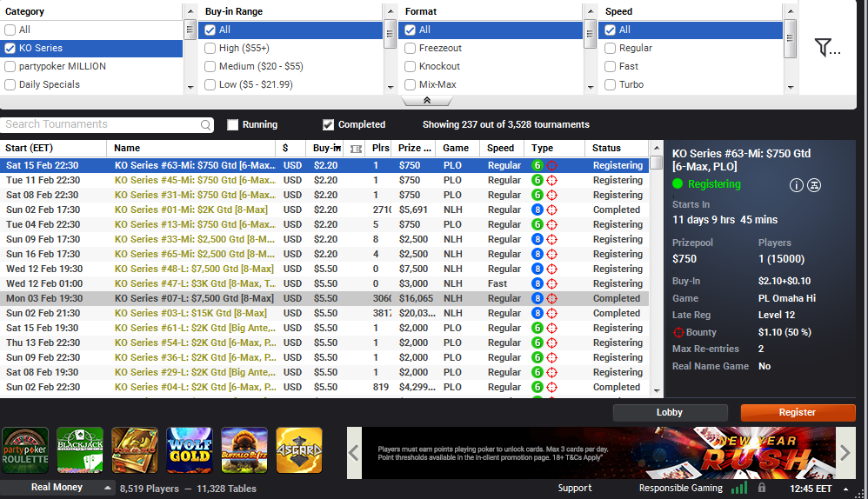Click the 8-max icon in KO Series #48-L row
This screenshot has height=499, width=868.
537,269
